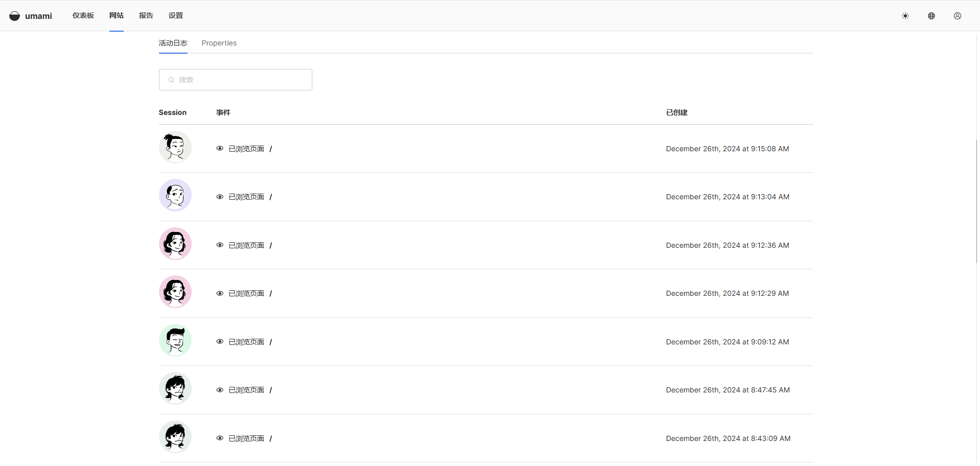Toggle the light/dark theme sun icon

coord(905,16)
